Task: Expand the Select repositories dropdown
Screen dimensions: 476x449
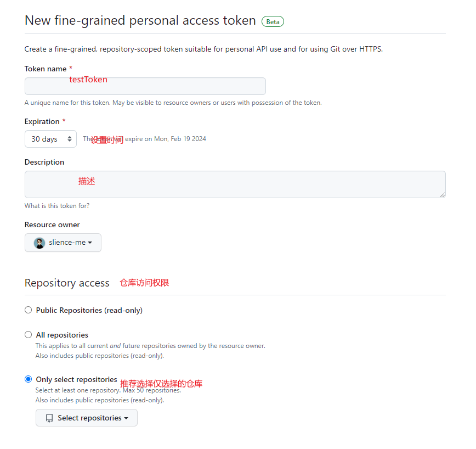Action: pyautogui.click(x=87, y=418)
